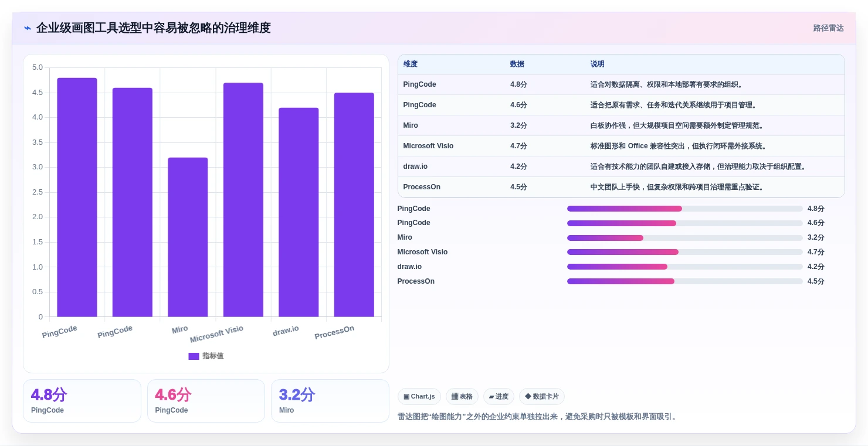868x446 pixels.
Task: Click the 维度 column header
Action: (411, 64)
